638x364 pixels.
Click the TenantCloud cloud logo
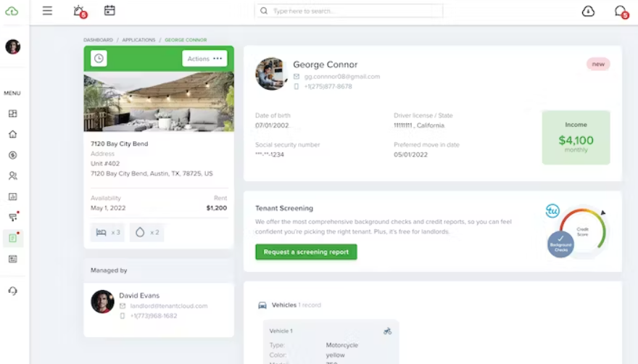tap(12, 11)
